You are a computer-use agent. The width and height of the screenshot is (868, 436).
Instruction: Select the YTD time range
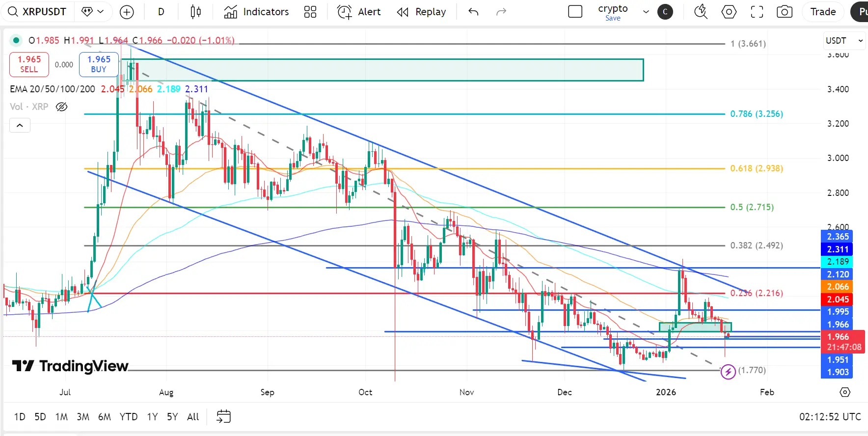point(129,417)
